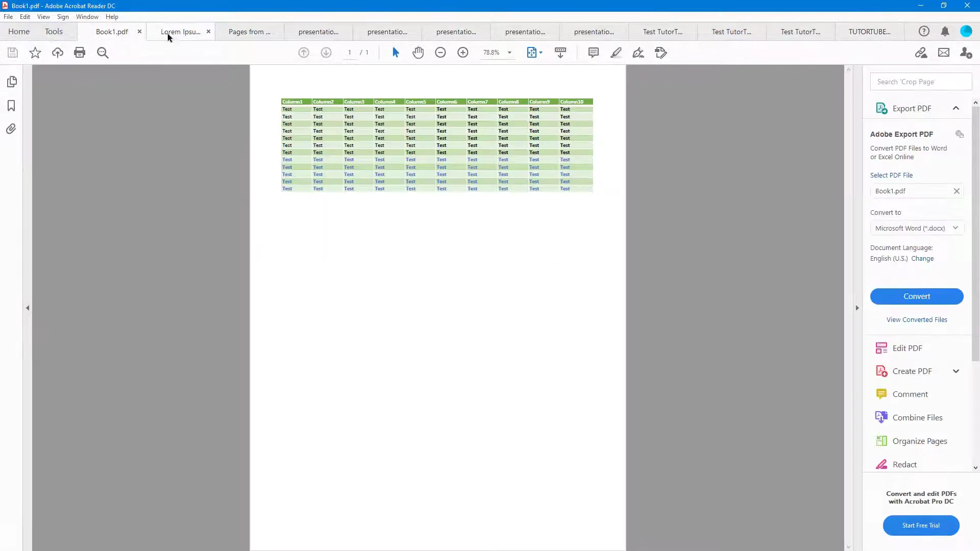Open the Bookmarks sidebar panel
This screenshot has width=980, height=551.
click(x=12, y=106)
